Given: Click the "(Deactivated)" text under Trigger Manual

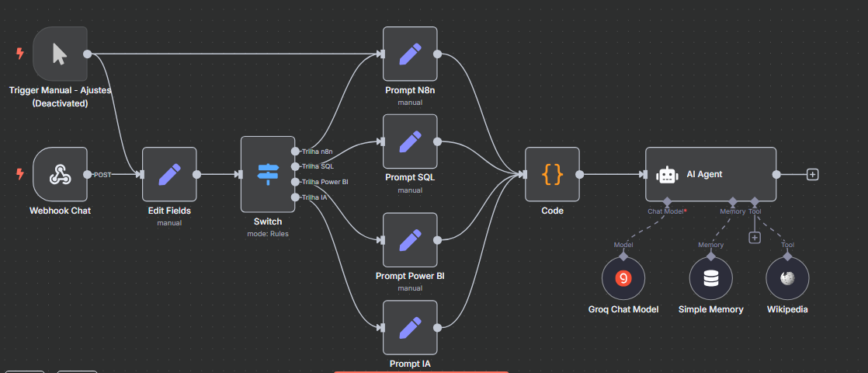Looking at the screenshot, I should pyautogui.click(x=60, y=103).
